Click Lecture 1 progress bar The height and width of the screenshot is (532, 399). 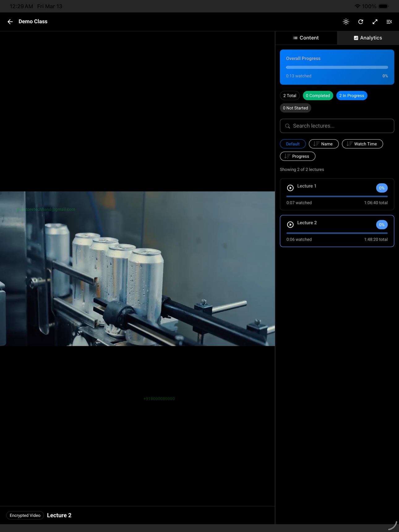337,196
